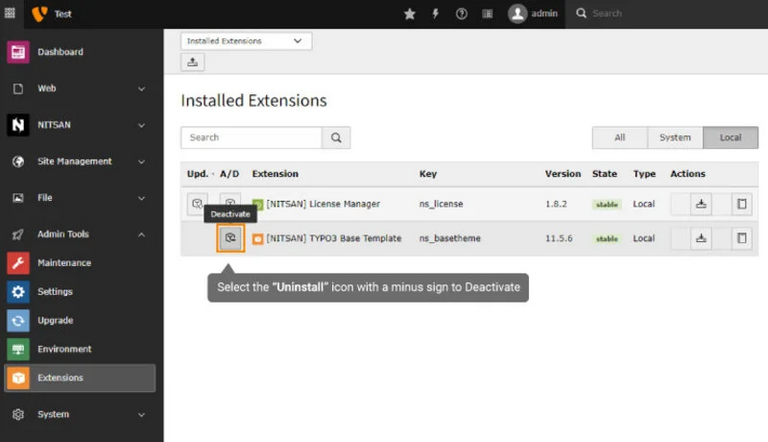Expand the Site Management group
Image resolution: width=768 pixels, height=442 pixels.
[80, 161]
